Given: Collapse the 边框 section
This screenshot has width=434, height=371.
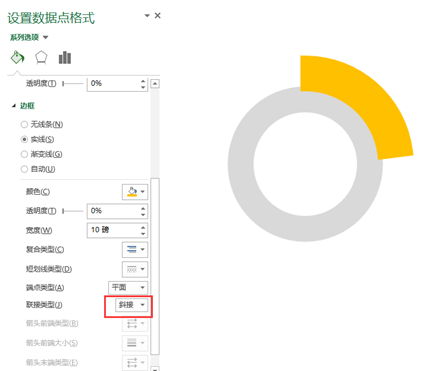Looking at the screenshot, I should [x=14, y=106].
